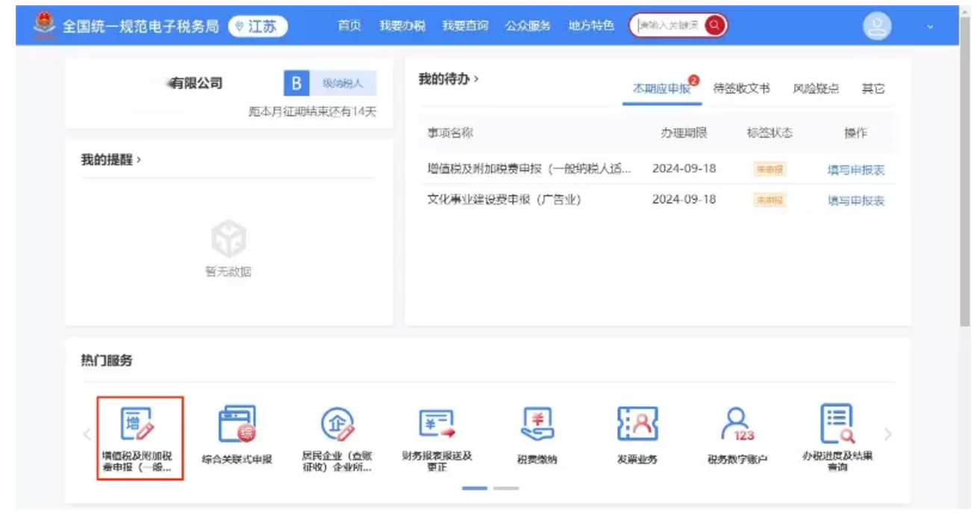This screenshot has width=980, height=513.
Task: Click 填写申报表 for 文化事业建设费申报
Action: point(855,200)
